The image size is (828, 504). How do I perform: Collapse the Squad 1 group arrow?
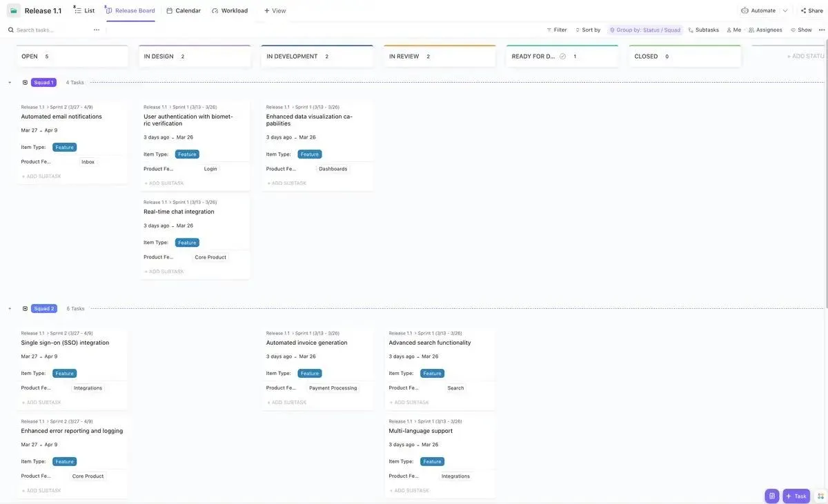pyautogui.click(x=10, y=83)
